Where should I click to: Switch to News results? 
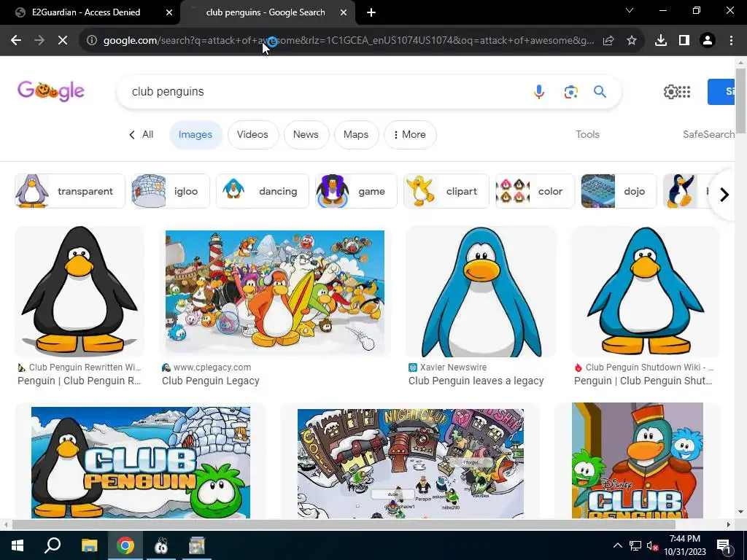(x=306, y=135)
